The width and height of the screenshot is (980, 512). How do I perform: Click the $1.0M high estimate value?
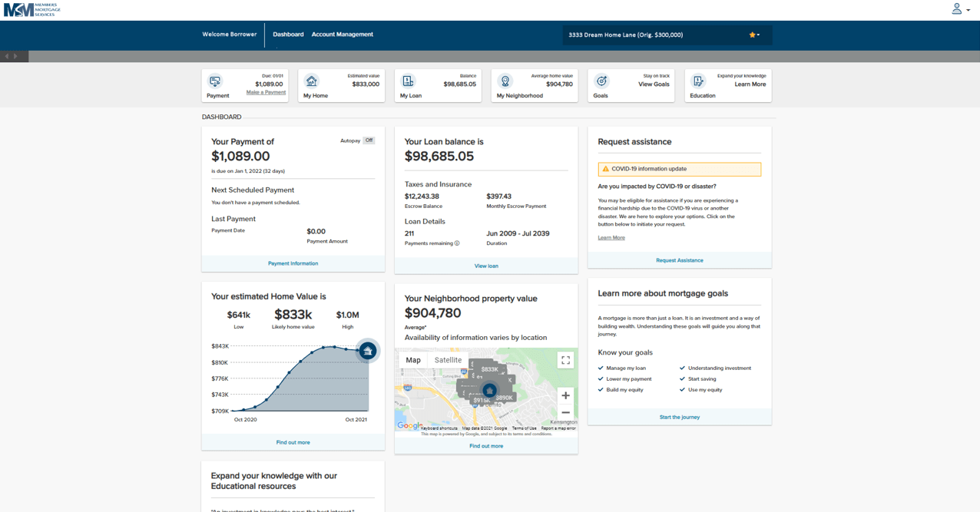[348, 315]
